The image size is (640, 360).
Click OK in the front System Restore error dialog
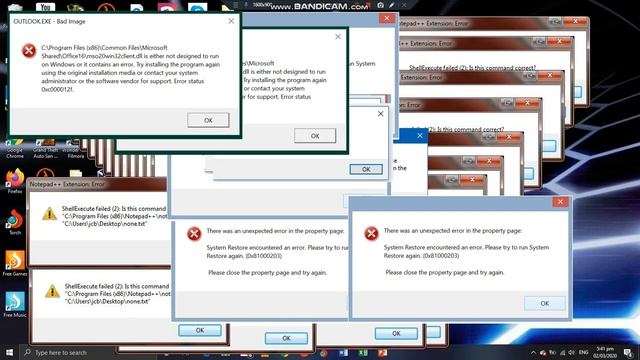pyautogui.click(x=544, y=303)
